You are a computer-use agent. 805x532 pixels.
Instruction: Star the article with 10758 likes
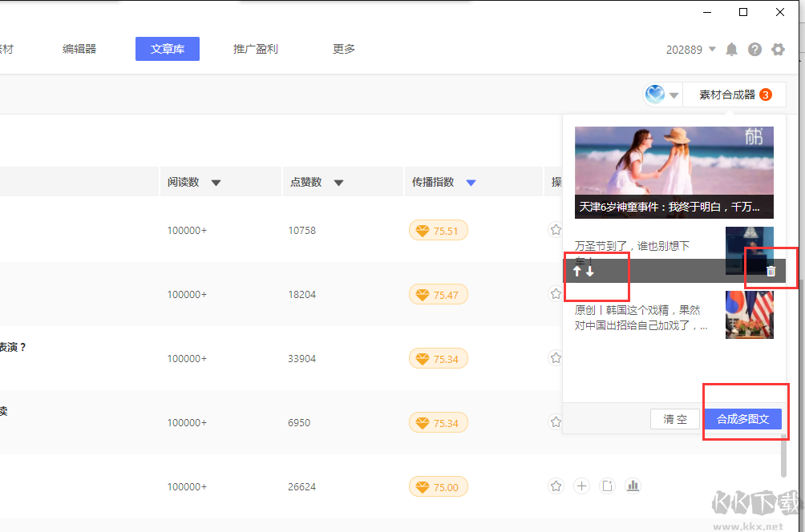tap(556, 230)
